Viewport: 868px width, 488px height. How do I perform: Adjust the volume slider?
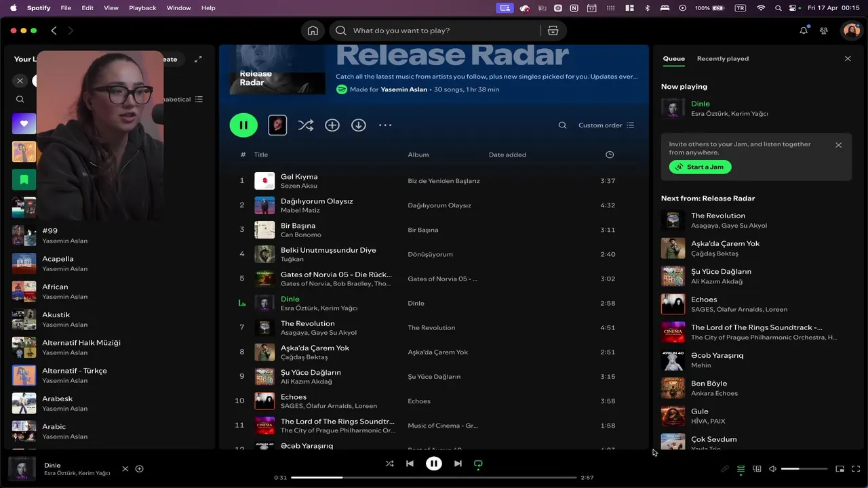pyautogui.click(x=804, y=469)
